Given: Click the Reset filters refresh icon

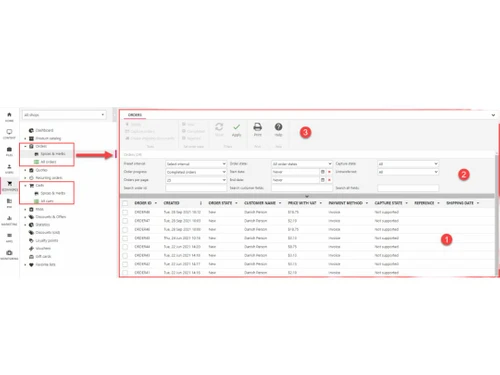Looking at the screenshot, I should pyautogui.click(x=219, y=127).
